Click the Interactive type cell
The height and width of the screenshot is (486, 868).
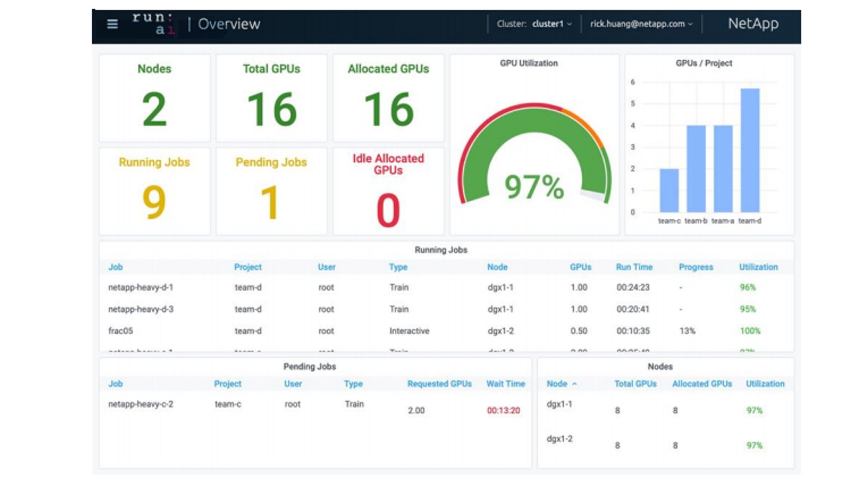tap(409, 331)
